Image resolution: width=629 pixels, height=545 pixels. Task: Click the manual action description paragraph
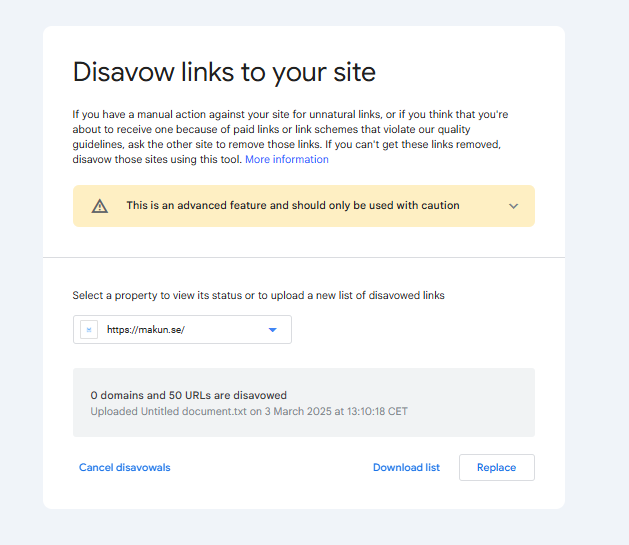(x=290, y=129)
